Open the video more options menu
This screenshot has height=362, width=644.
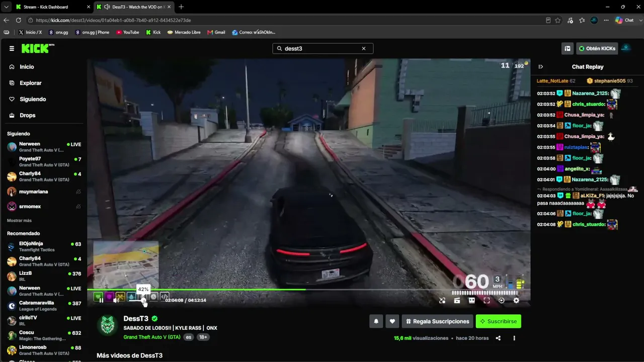pos(514,338)
